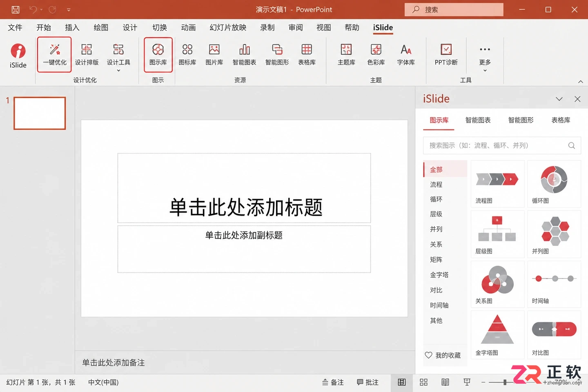
Task: Choose the 循环图 diagram thumbnail
Action: click(x=554, y=184)
